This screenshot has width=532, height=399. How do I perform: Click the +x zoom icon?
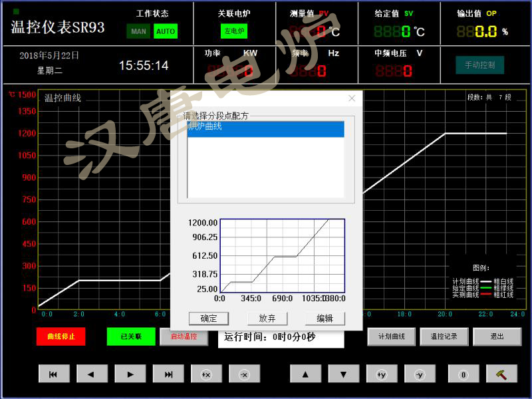point(206,374)
